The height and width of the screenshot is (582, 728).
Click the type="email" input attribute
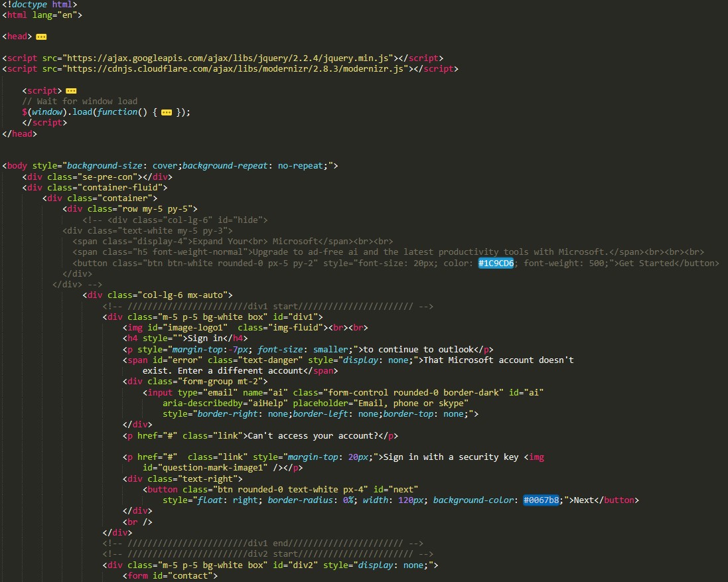[208, 393]
